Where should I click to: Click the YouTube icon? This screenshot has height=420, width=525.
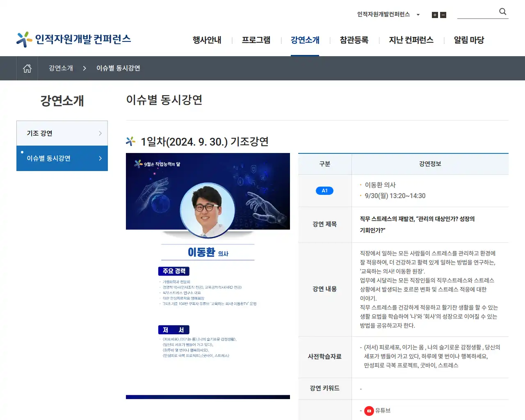pyautogui.click(x=369, y=411)
